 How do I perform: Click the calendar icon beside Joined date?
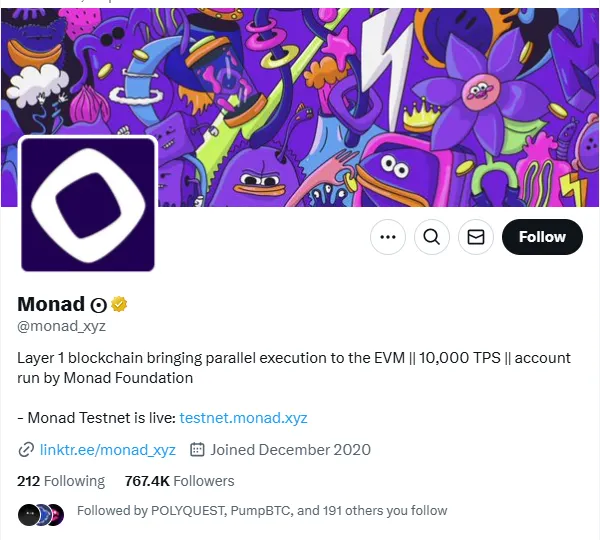click(197, 450)
